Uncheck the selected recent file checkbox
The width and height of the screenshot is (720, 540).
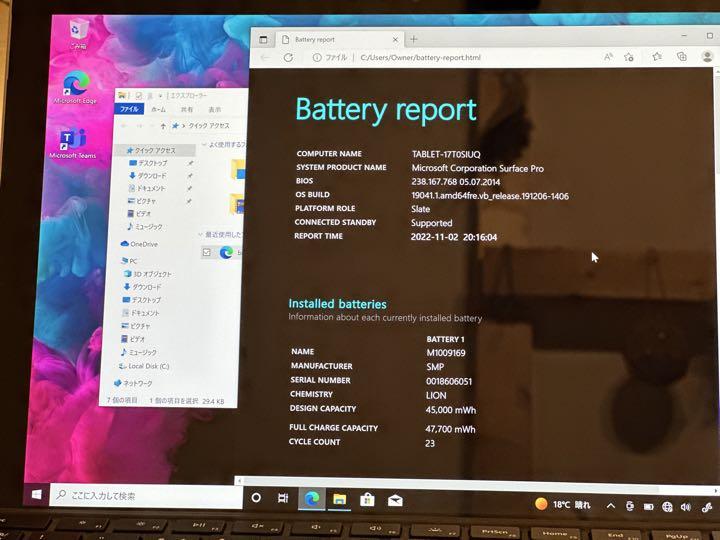pyautogui.click(x=207, y=252)
